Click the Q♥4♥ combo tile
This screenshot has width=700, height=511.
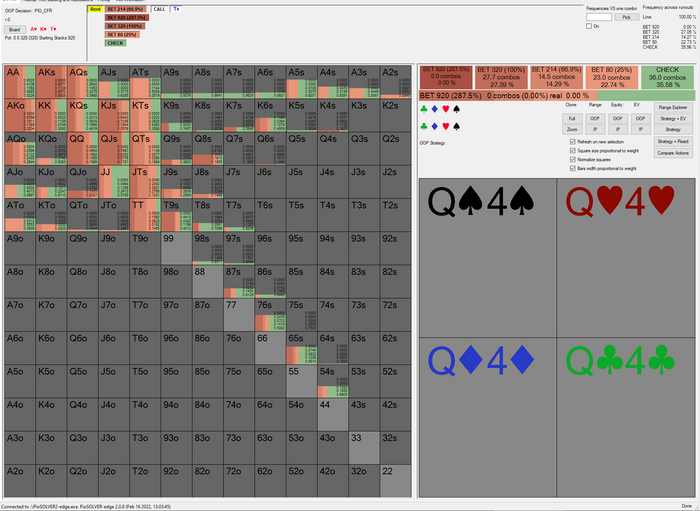point(626,258)
